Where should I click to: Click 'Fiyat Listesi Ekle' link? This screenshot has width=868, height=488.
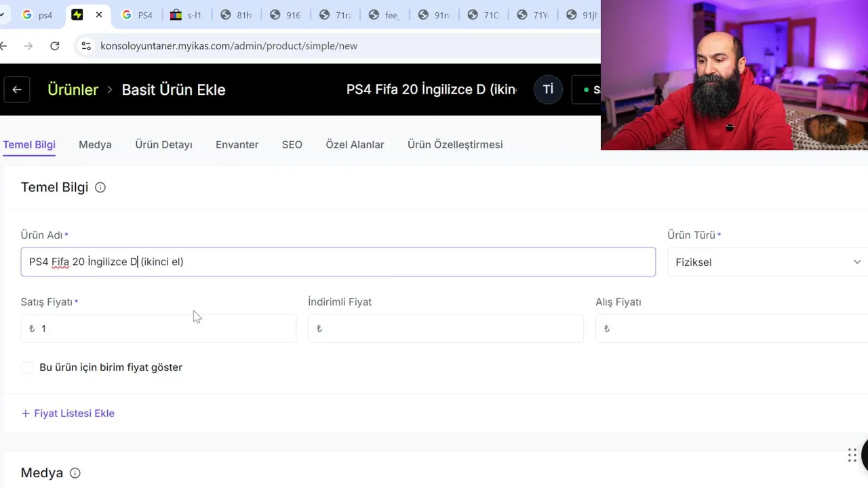click(68, 413)
